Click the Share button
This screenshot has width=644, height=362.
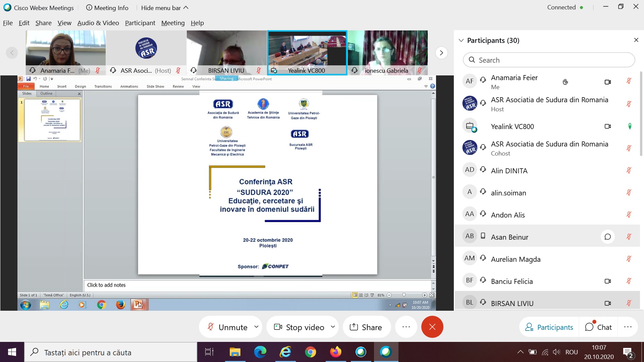366,327
